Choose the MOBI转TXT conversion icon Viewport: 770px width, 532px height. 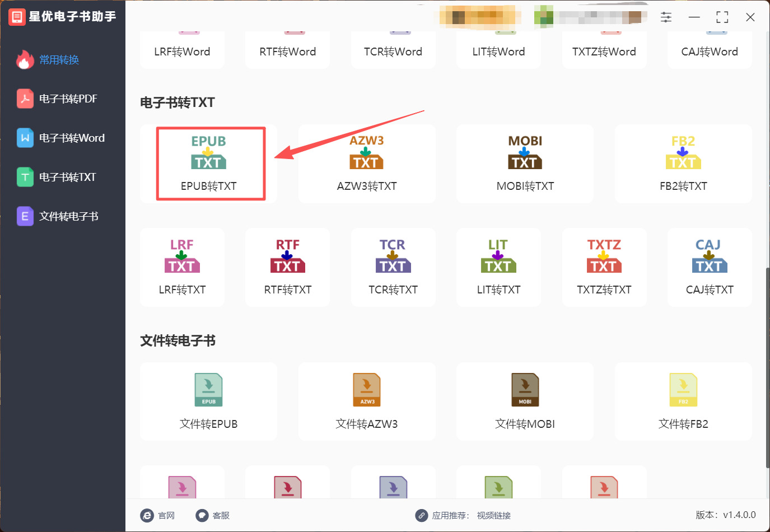[525, 164]
